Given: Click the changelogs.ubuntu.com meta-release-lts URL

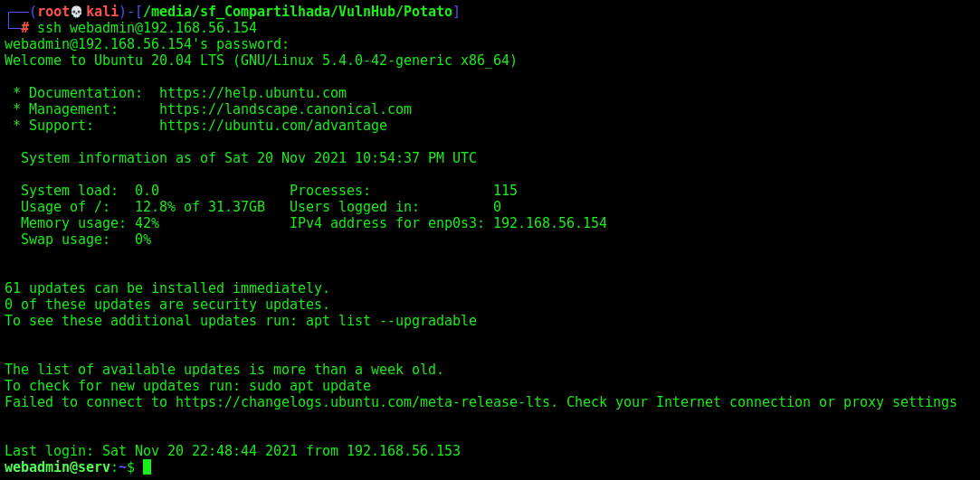Looking at the screenshot, I should click(x=366, y=402).
